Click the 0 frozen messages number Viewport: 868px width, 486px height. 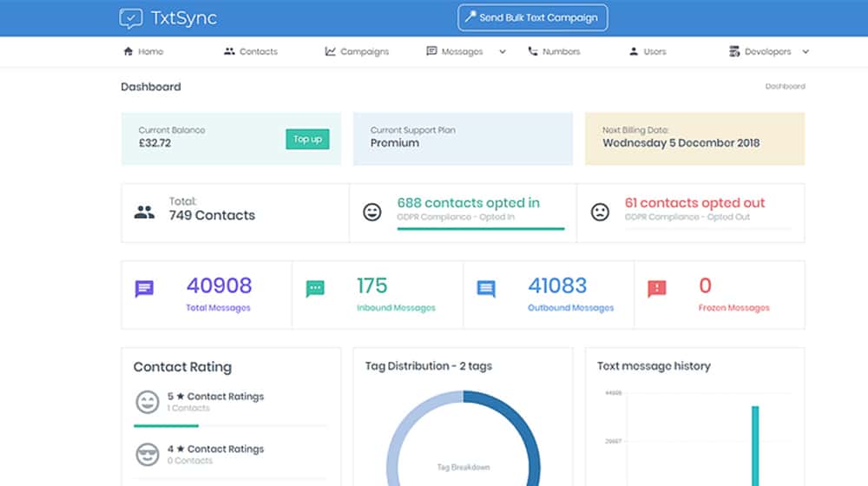coord(705,286)
